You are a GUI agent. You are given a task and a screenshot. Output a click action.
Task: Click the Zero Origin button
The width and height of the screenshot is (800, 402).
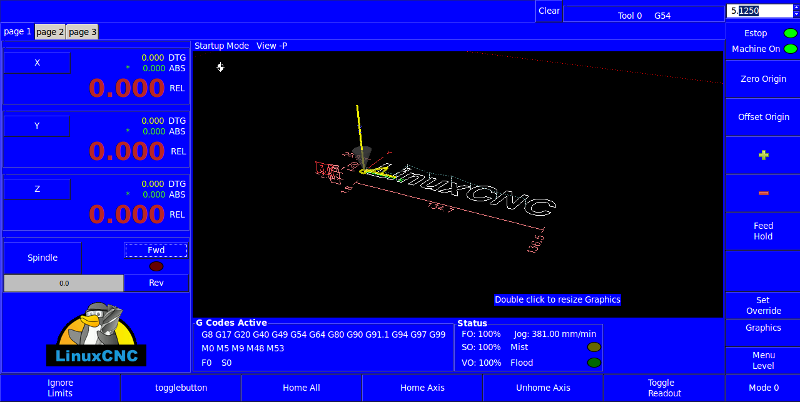coord(763,80)
